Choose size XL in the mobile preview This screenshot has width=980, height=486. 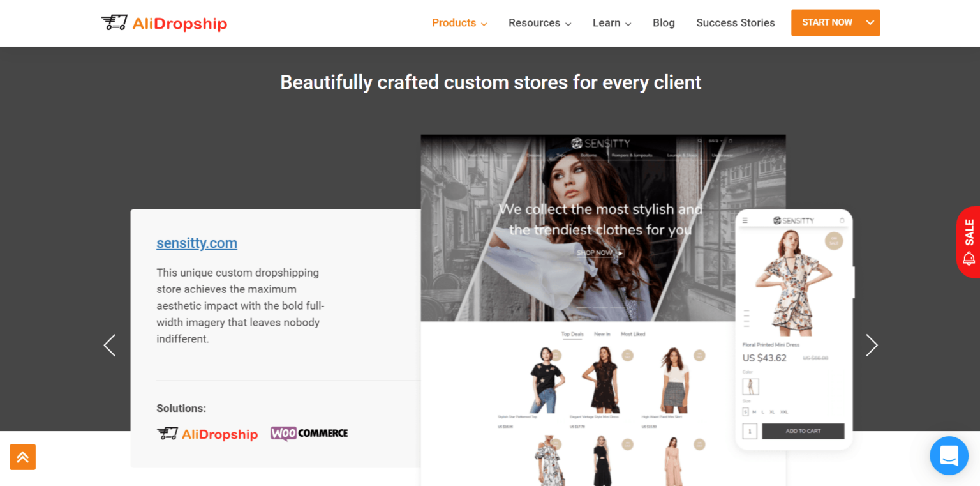(772, 412)
